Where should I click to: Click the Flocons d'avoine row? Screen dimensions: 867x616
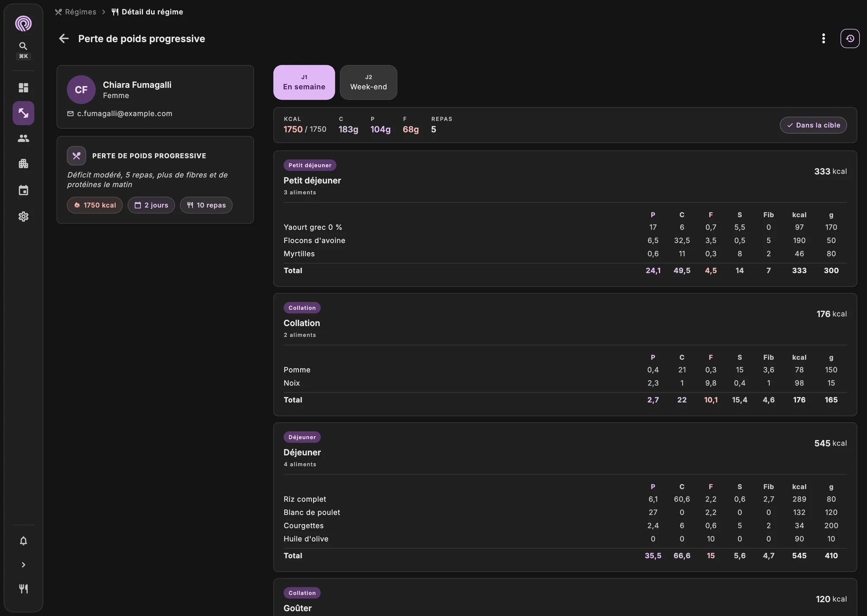tap(565, 240)
